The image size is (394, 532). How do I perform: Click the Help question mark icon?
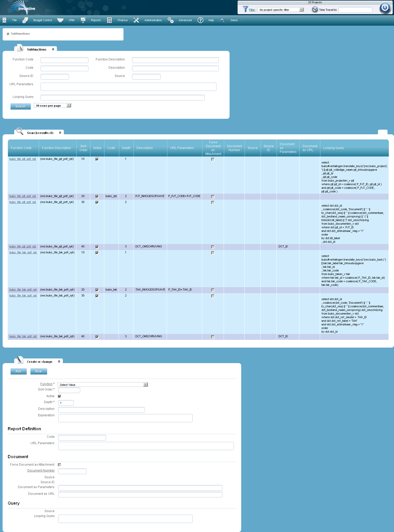point(200,20)
